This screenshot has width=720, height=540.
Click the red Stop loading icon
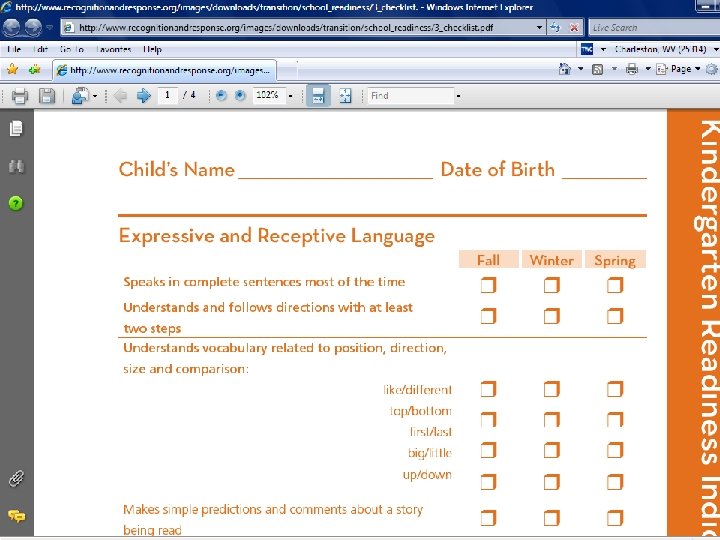574,28
